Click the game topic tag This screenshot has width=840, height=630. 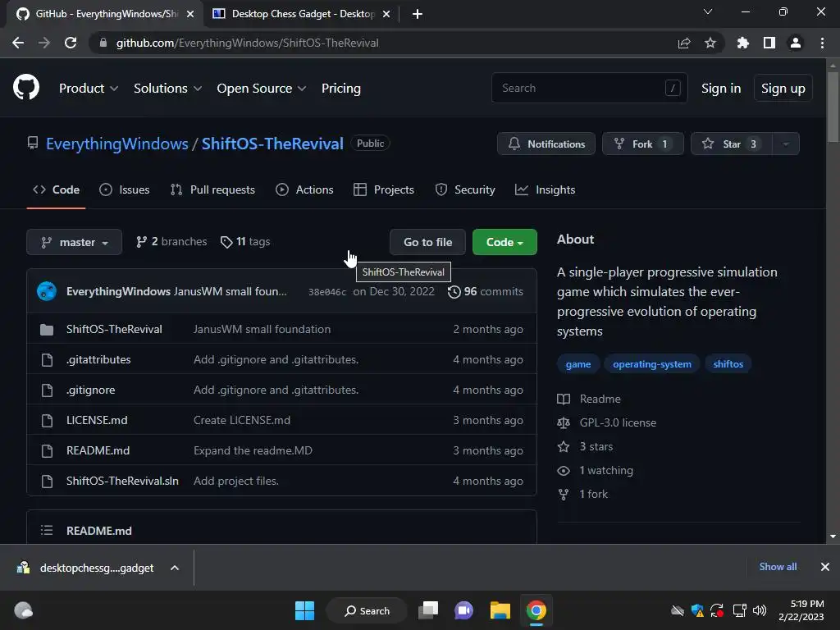point(578,363)
